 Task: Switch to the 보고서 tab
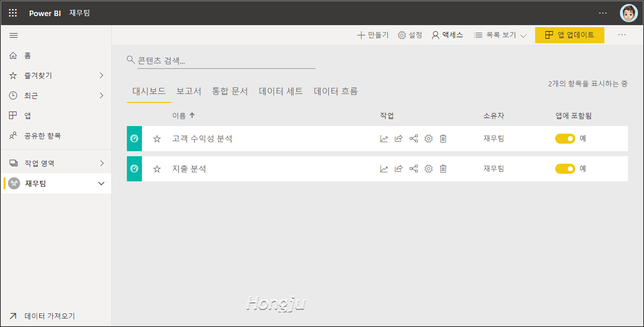coord(189,91)
